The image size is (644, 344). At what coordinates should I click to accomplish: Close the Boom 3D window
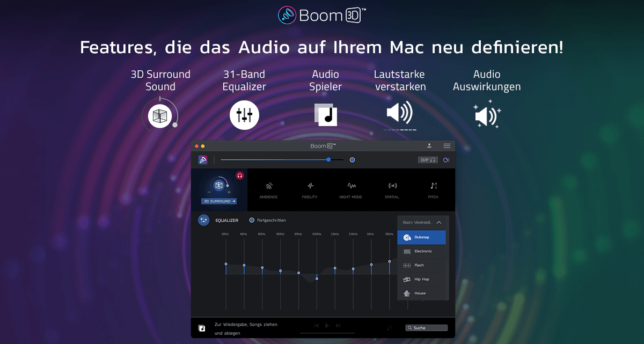196,146
